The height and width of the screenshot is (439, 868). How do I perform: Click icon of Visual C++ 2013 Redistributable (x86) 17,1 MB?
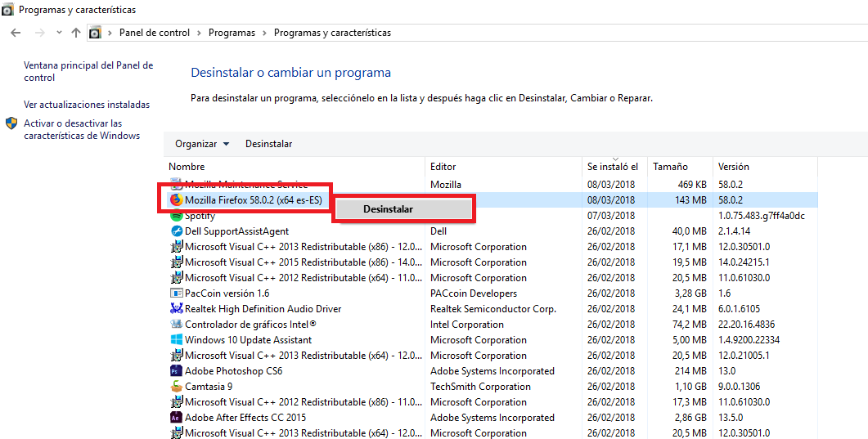click(176, 247)
